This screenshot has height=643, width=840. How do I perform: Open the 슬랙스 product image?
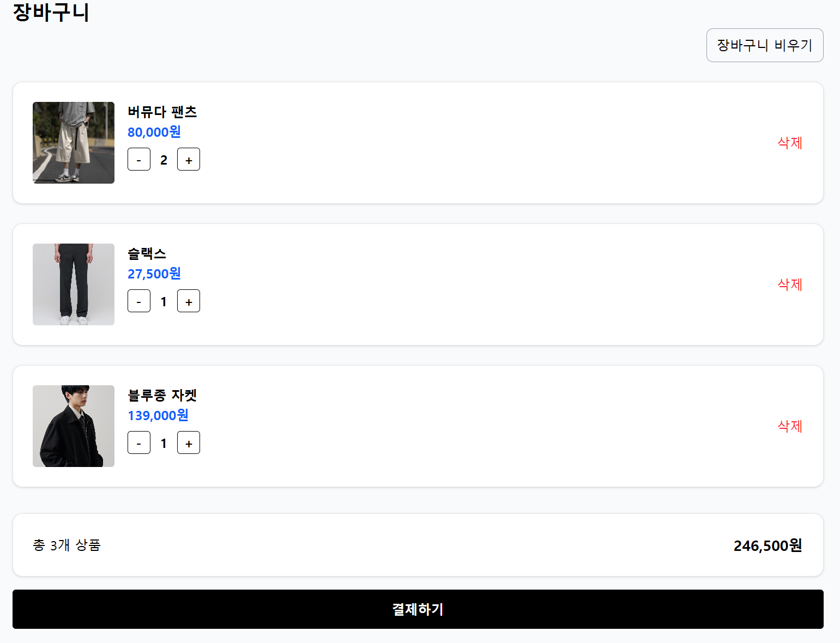[x=74, y=284]
